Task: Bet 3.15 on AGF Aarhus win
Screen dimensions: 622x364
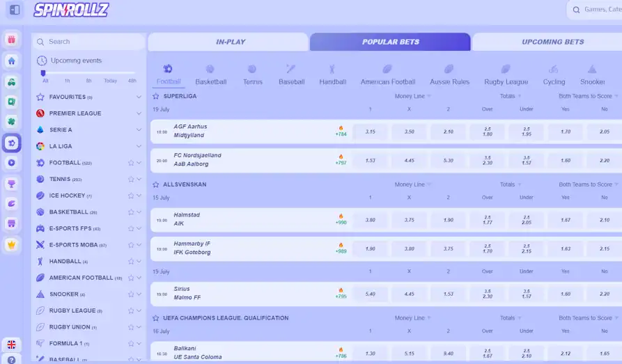Action: (x=370, y=132)
